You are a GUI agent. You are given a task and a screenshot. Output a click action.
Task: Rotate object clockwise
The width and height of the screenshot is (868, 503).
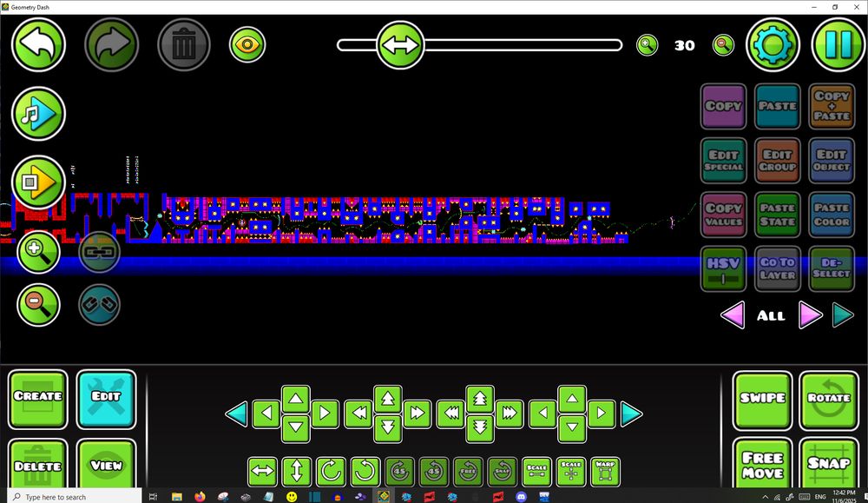(331, 472)
